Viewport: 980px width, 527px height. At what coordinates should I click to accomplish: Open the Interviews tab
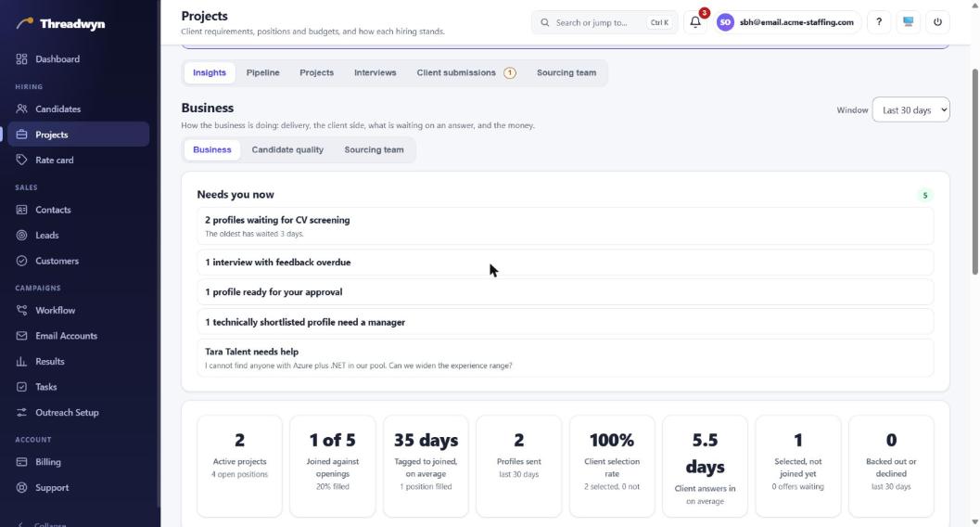[375, 72]
